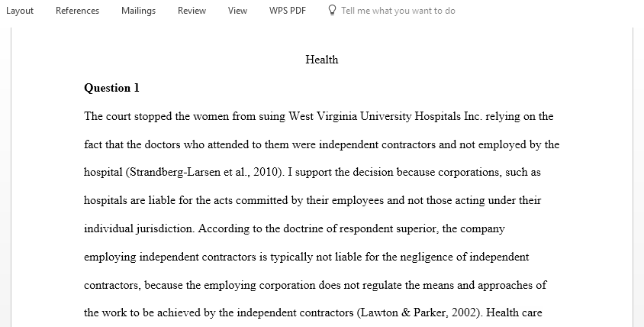Place cursor on 'Health care' in the last line

[514, 312]
